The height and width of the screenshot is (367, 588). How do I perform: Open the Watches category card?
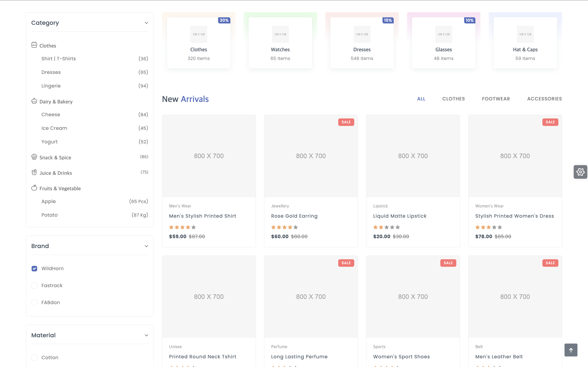(x=280, y=43)
